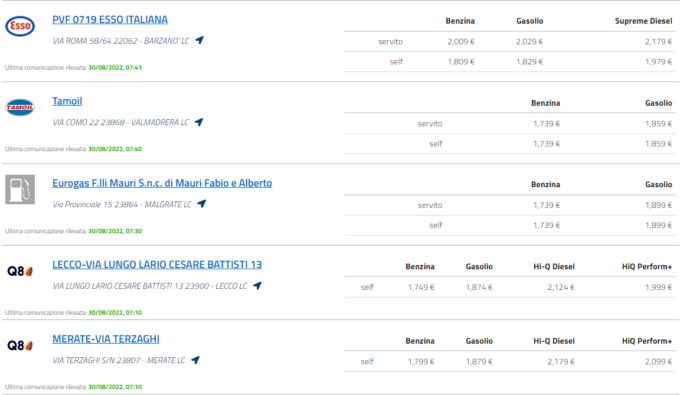Click the Q8 logo for Merate station
Image resolution: width=680 pixels, height=395 pixels.
pos(20,346)
